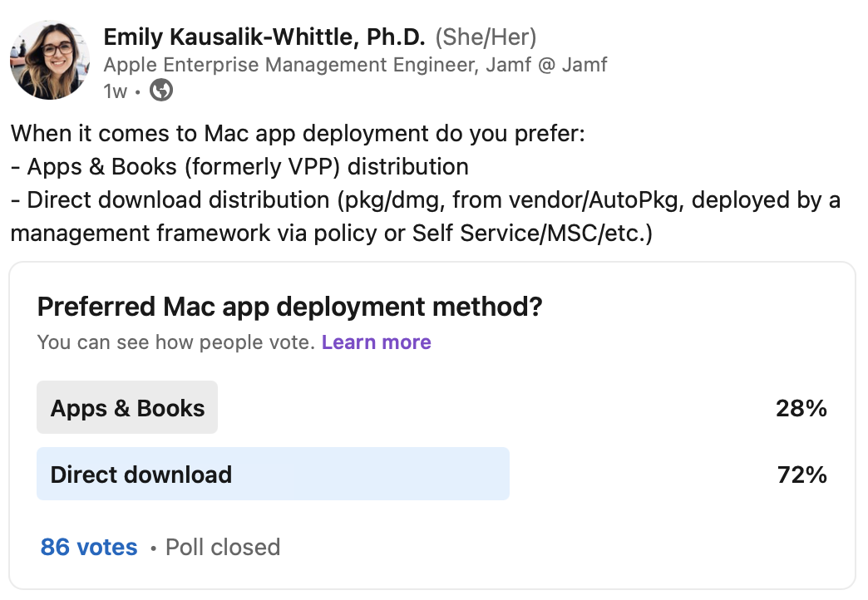
Task: Click 'You can see how people vote' text
Action: 176,342
